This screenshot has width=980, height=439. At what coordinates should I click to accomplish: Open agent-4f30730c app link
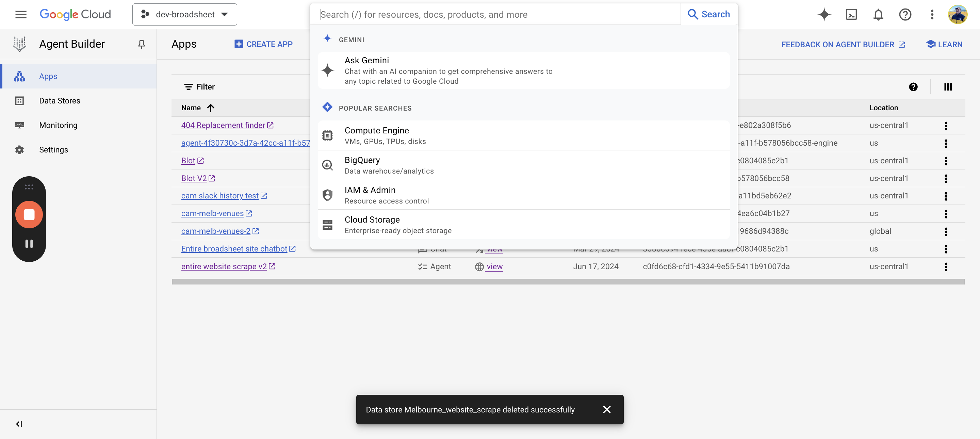pos(245,143)
